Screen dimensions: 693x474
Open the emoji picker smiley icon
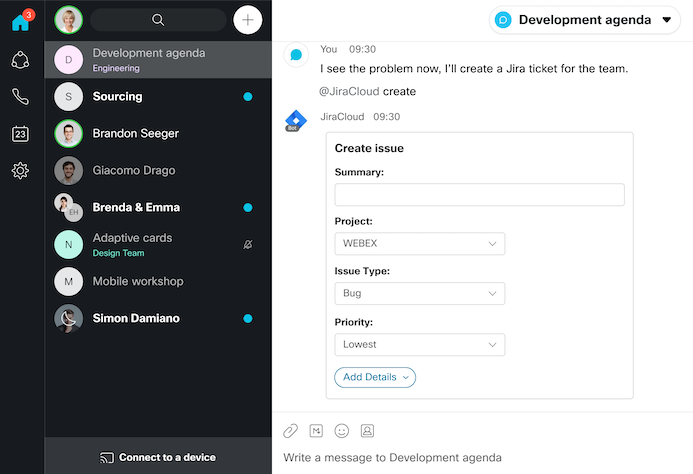[342, 431]
